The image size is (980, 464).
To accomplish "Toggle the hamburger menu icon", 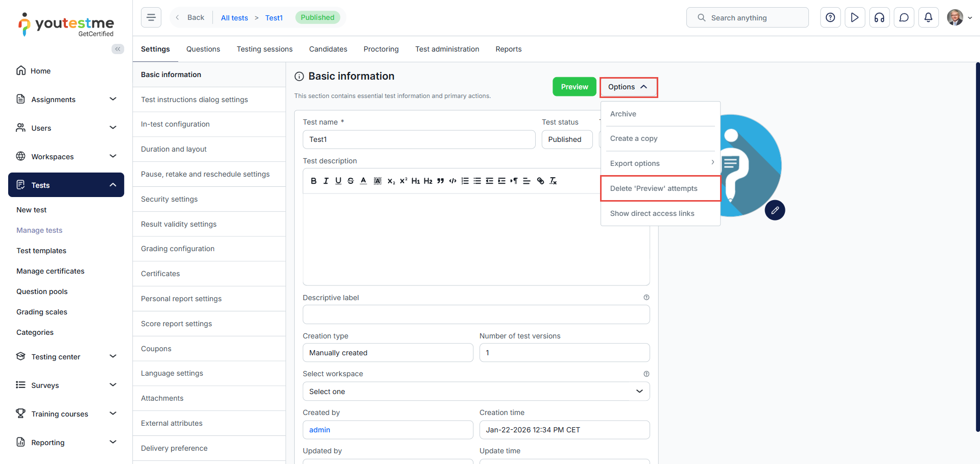I will [151, 17].
